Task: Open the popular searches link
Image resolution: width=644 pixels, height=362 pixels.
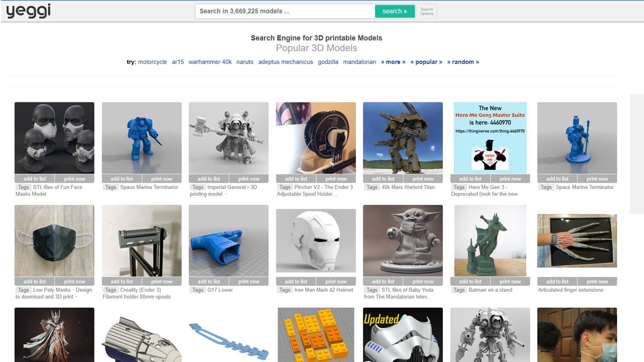Action: 427,62
